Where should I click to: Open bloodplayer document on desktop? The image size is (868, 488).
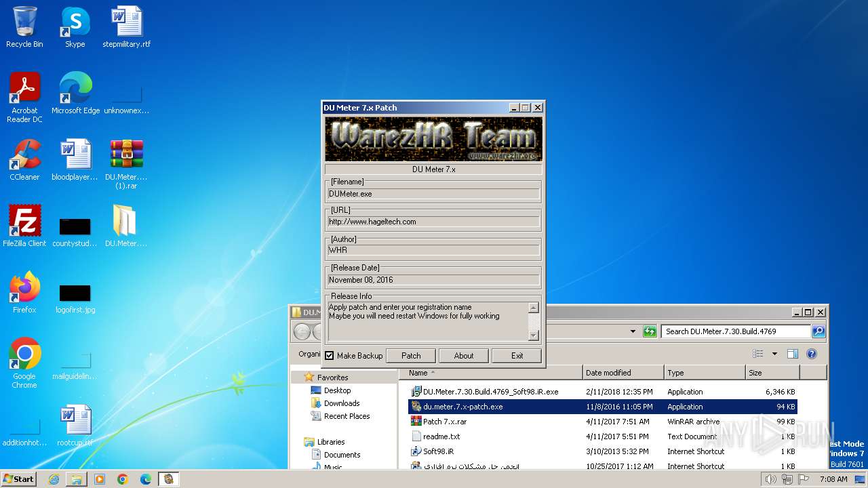click(75, 159)
